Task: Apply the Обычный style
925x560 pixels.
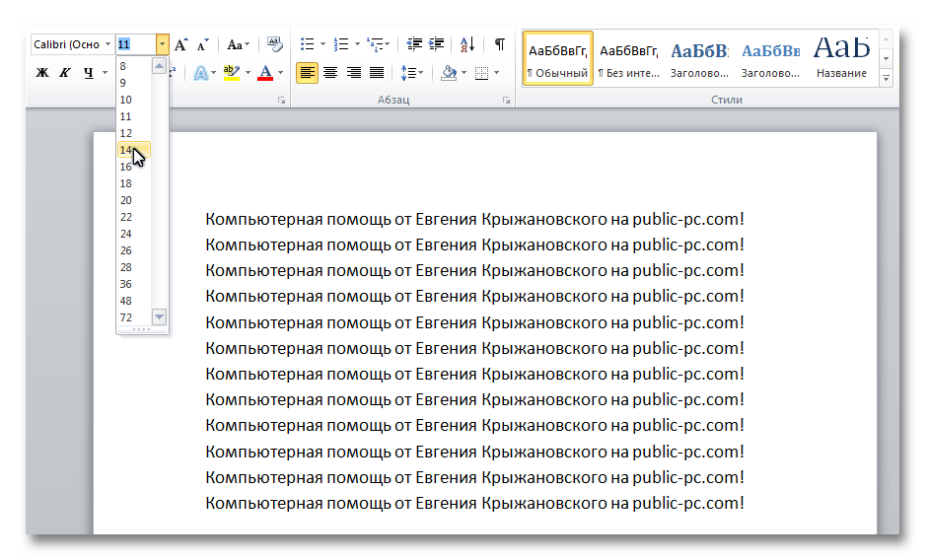Action: click(x=557, y=58)
